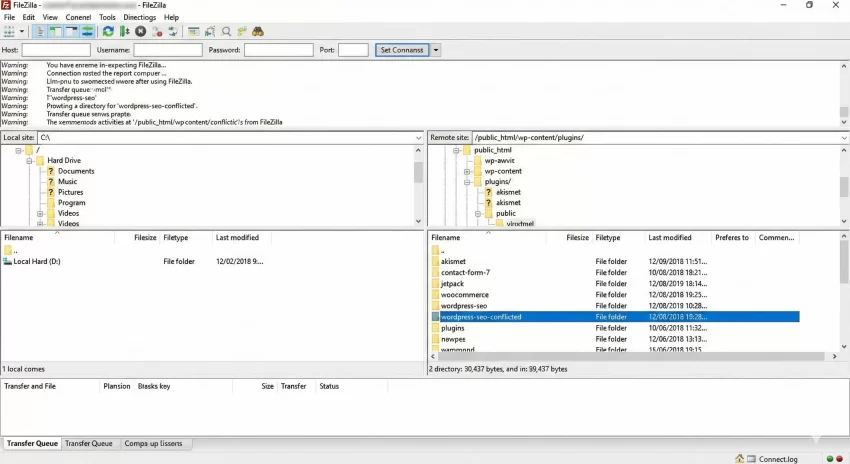850x464 pixels.
Task: Toggle message log display
Action: click(x=40, y=31)
